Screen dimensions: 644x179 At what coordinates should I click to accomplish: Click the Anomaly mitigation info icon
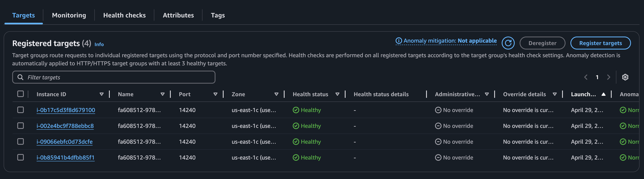398,41
